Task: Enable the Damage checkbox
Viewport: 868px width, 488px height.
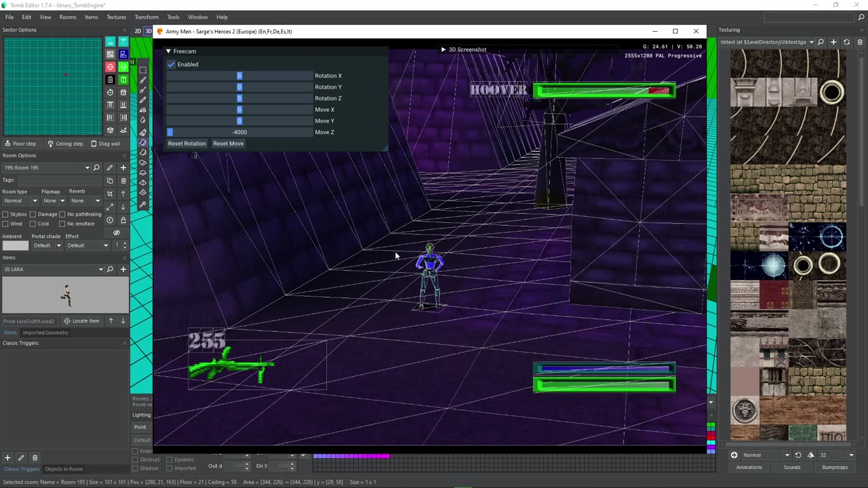Action: point(33,214)
